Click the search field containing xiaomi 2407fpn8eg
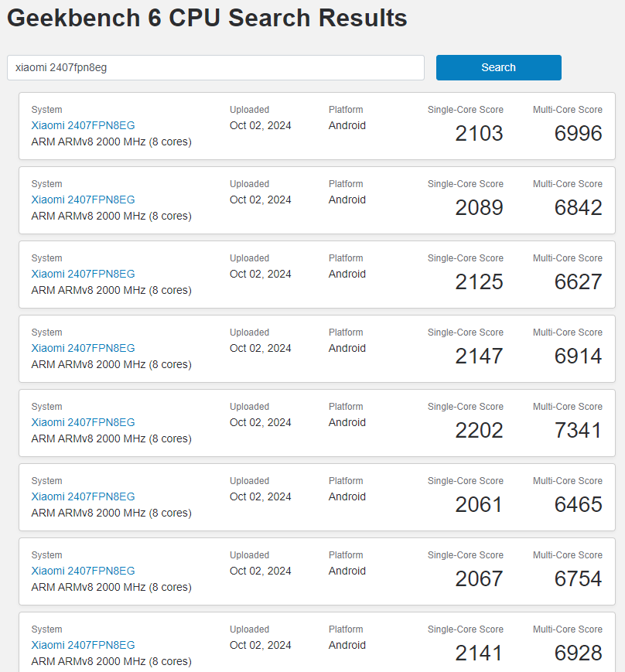This screenshot has height=672, width=625. pyautogui.click(x=215, y=67)
